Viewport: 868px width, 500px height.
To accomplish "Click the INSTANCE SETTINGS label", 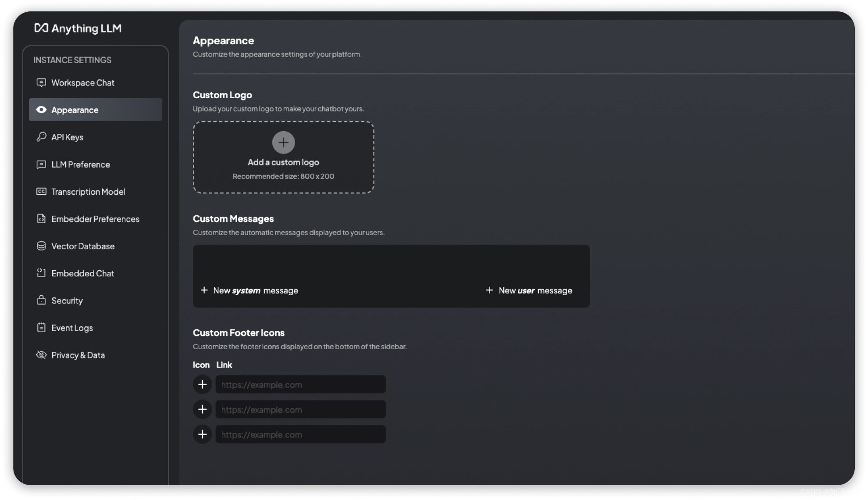I will 72,60.
